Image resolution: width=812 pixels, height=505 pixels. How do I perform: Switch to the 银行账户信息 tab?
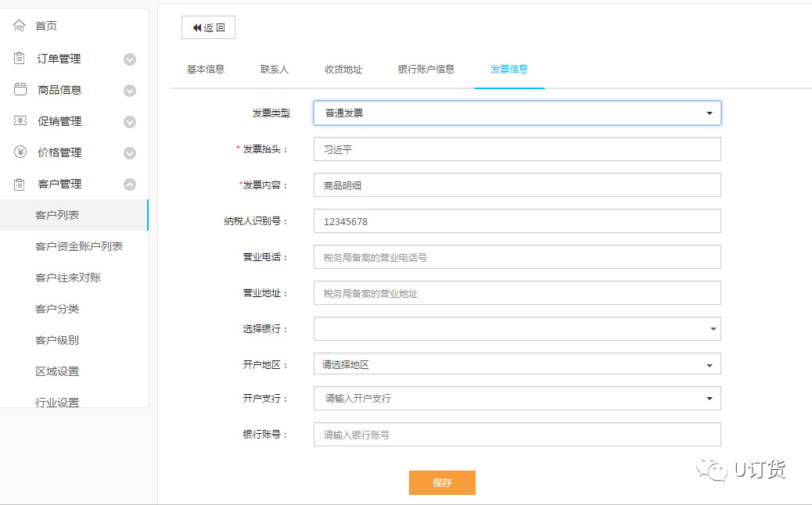coord(426,69)
